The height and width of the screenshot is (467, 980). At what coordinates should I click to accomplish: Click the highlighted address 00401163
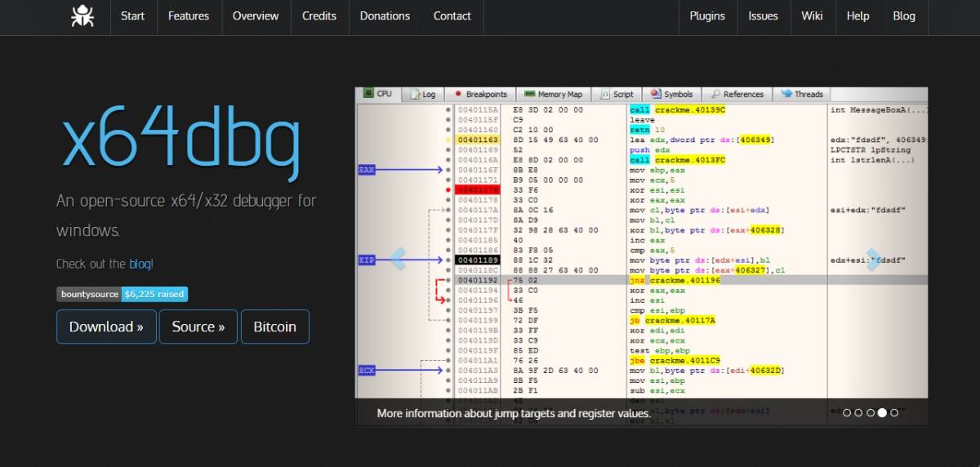click(478, 140)
